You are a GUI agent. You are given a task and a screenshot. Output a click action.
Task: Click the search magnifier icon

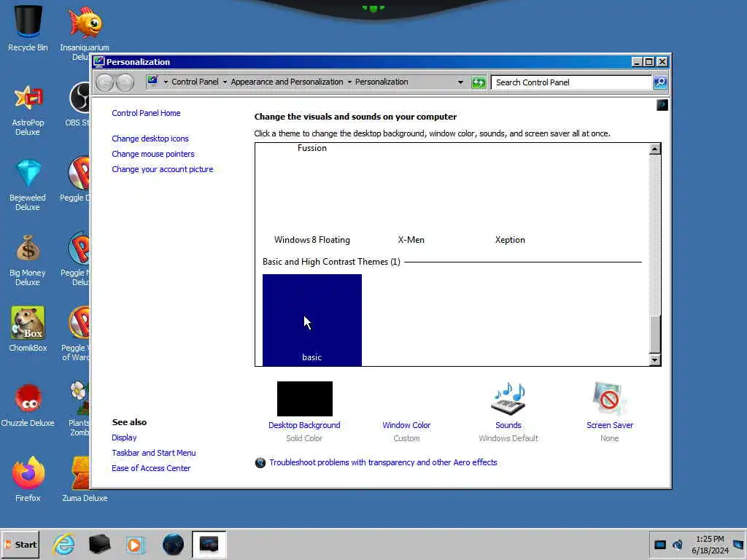(x=659, y=82)
